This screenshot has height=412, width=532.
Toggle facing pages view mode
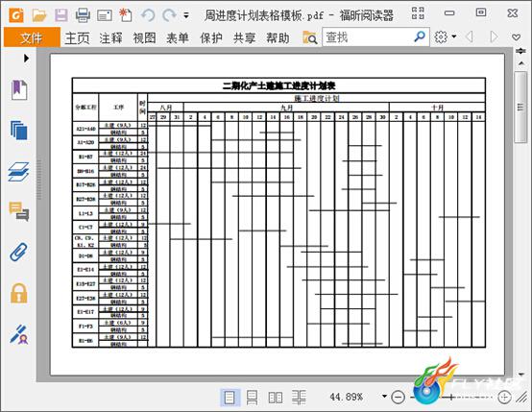pyautogui.click(x=276, y=397)
